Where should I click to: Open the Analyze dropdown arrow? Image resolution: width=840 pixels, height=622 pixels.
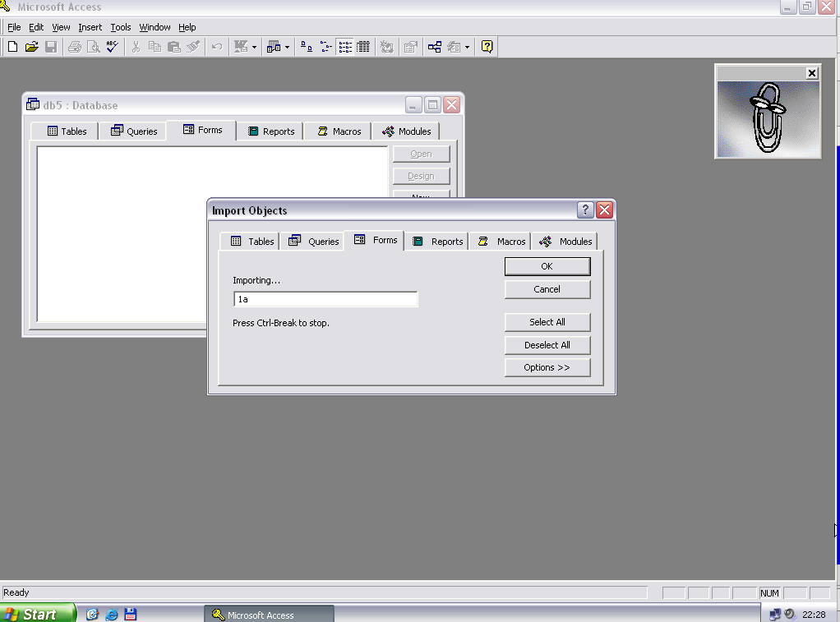pos(287,47)
